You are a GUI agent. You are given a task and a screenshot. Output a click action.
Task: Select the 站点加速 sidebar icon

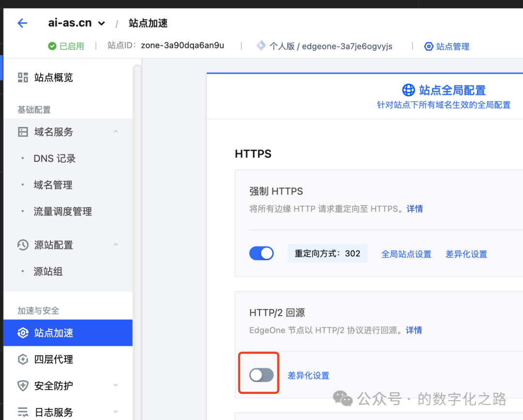22,333
